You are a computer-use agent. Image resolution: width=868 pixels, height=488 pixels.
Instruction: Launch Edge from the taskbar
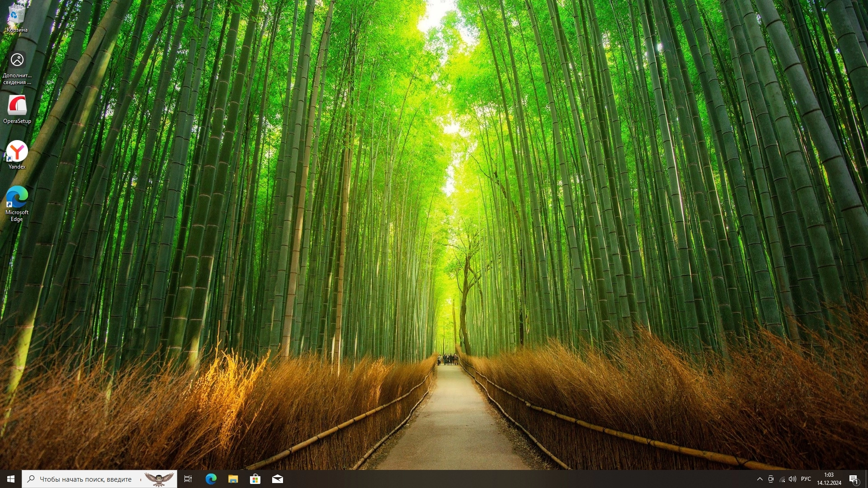click(x=211, y=479)
